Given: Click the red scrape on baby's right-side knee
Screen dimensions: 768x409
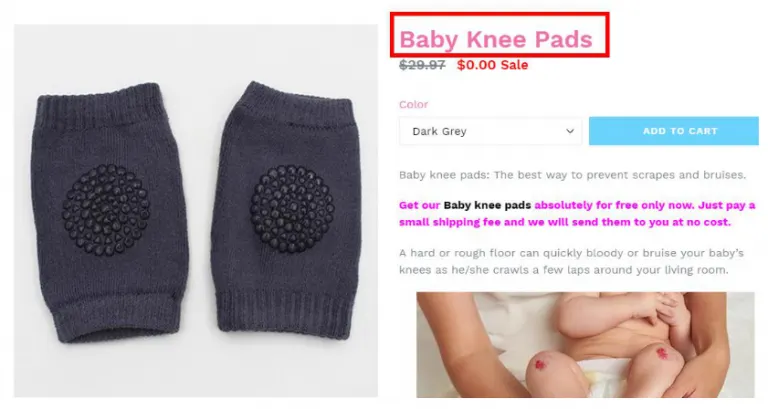Looking at the screenshot, I should coord(662,353).
